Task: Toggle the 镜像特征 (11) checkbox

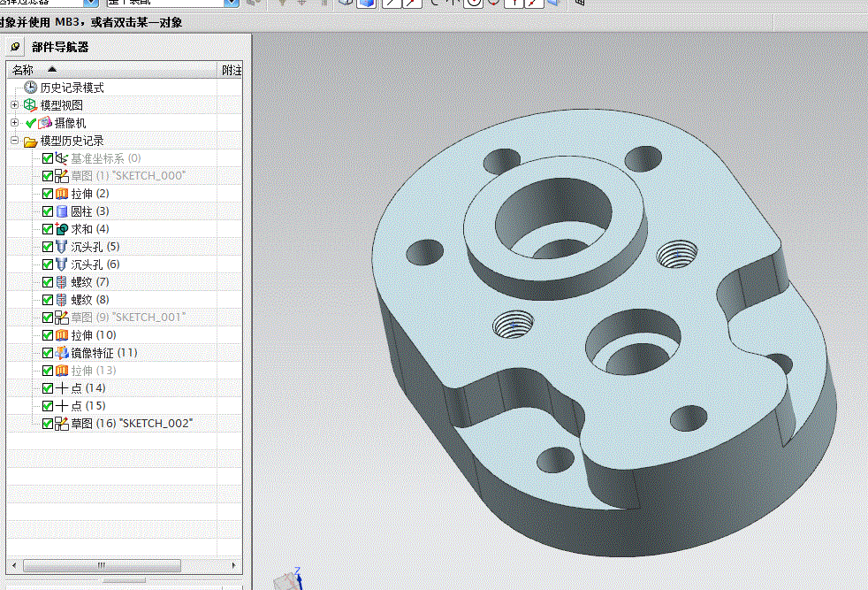Action: click(x=48, y=353)
